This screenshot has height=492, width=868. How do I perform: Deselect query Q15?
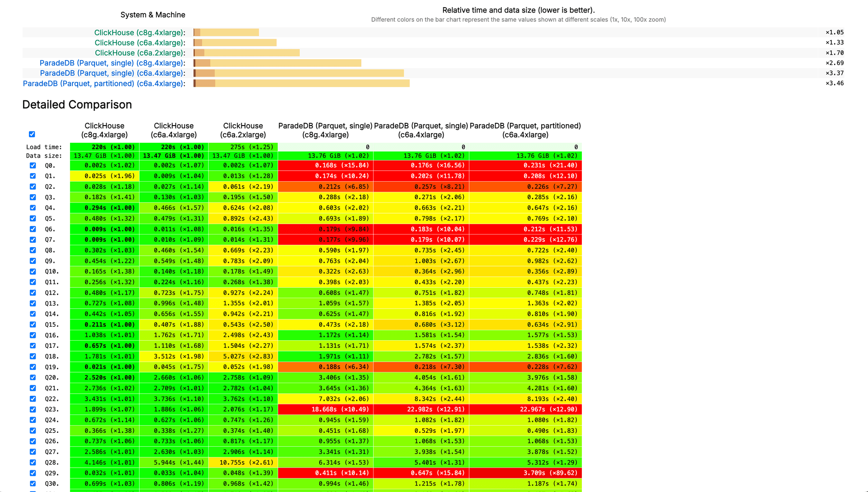[x=33, y=324]
